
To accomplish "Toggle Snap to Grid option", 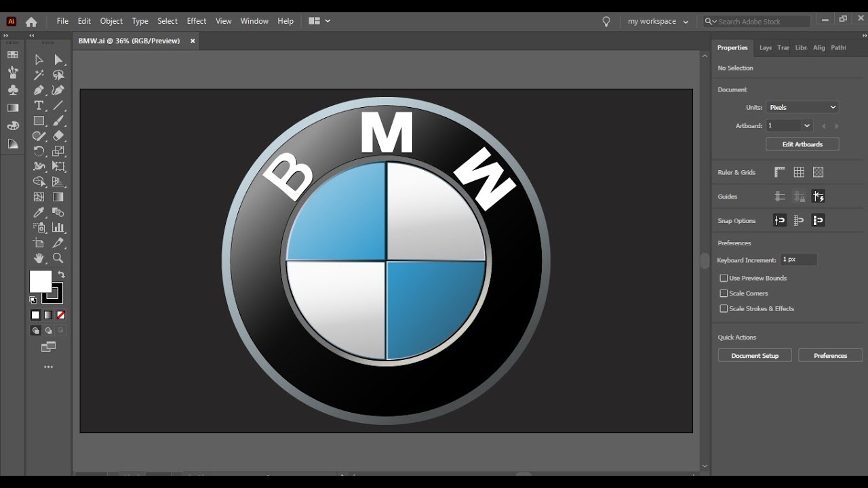I will (799, 220).
